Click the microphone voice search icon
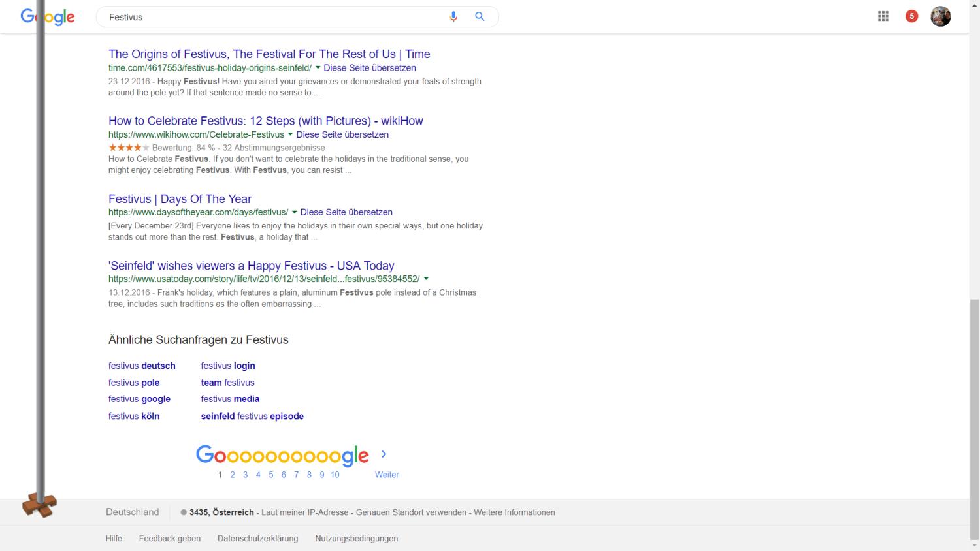Viewport: 980px width, 551px height. (x=453, y=17)
